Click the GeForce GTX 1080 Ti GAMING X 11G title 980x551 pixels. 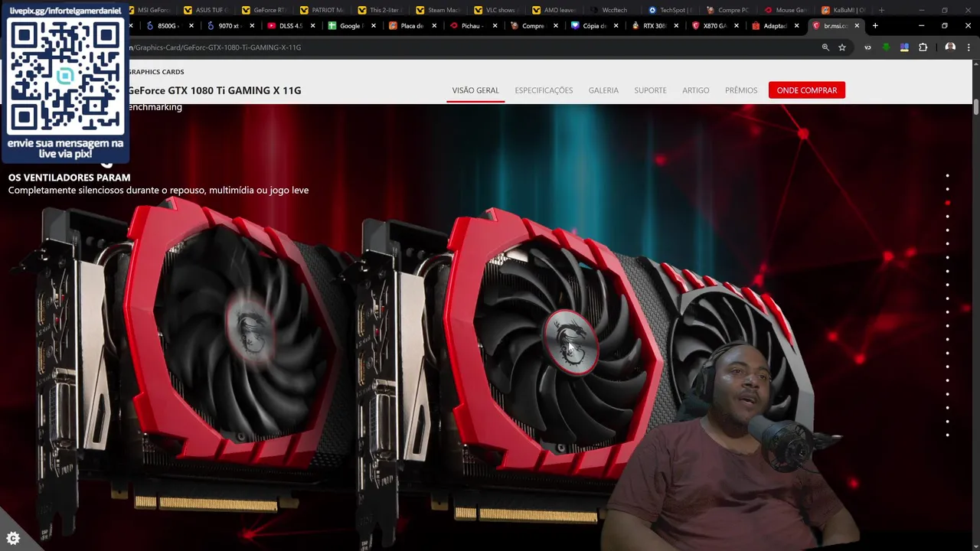pyautogui.click(x=214, y=90)
